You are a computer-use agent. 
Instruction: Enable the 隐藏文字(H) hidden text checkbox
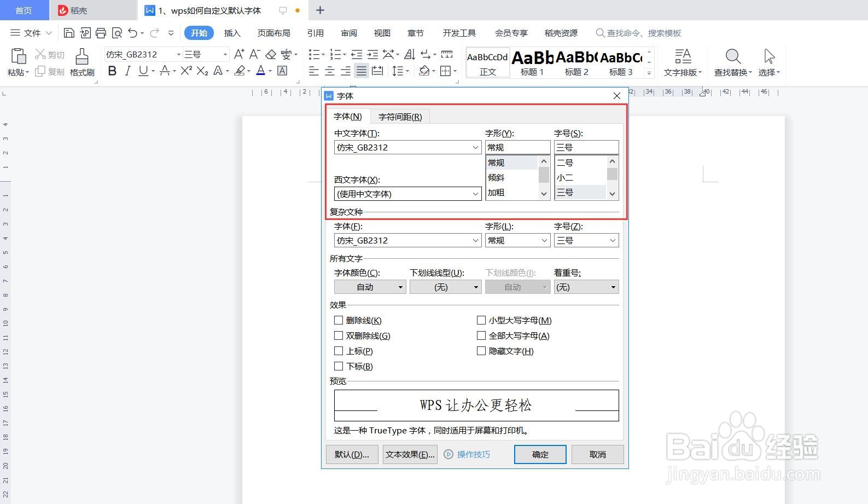pyautogui.click(x=481, y=351)
